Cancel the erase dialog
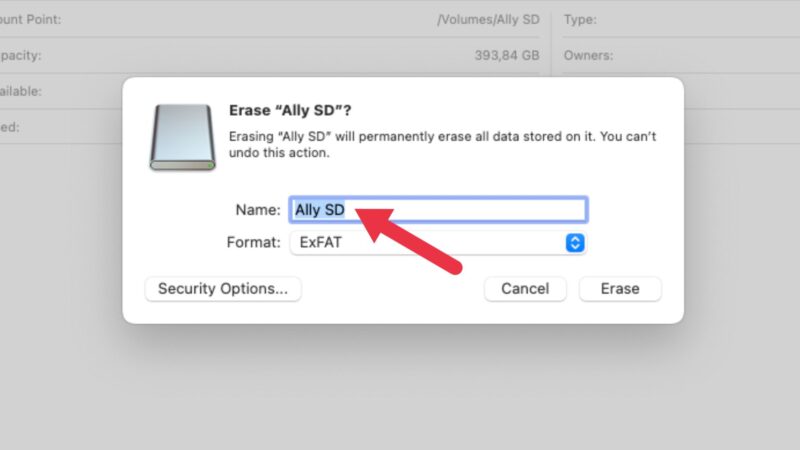Viewport: 800px width, 450px height. 525,289
